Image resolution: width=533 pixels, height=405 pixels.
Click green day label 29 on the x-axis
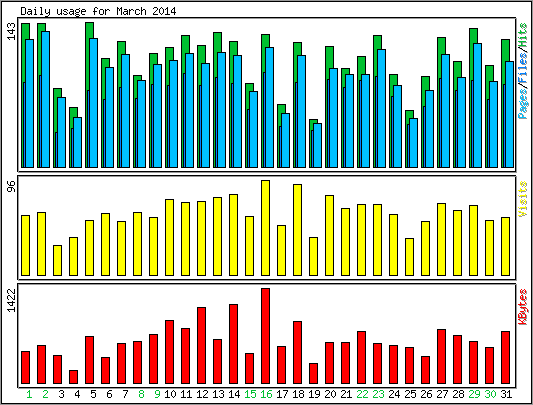click(x=474, y=394)
